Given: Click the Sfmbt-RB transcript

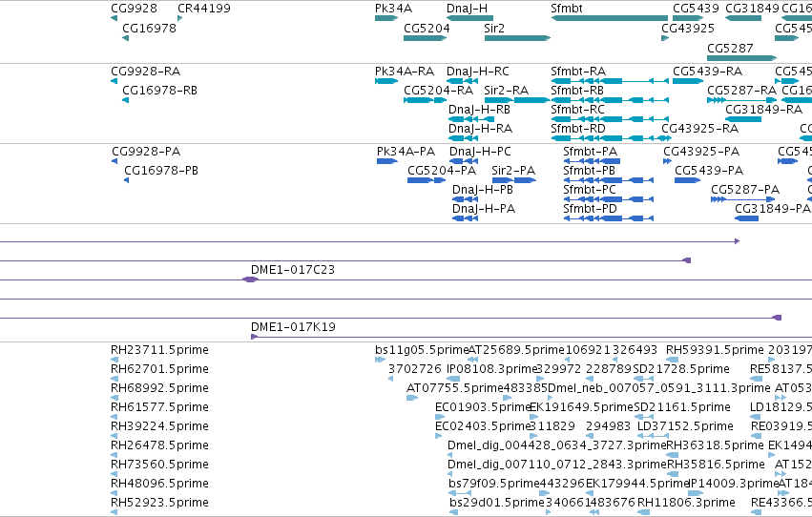Looking at the screenshot, I should click(610, 100).
